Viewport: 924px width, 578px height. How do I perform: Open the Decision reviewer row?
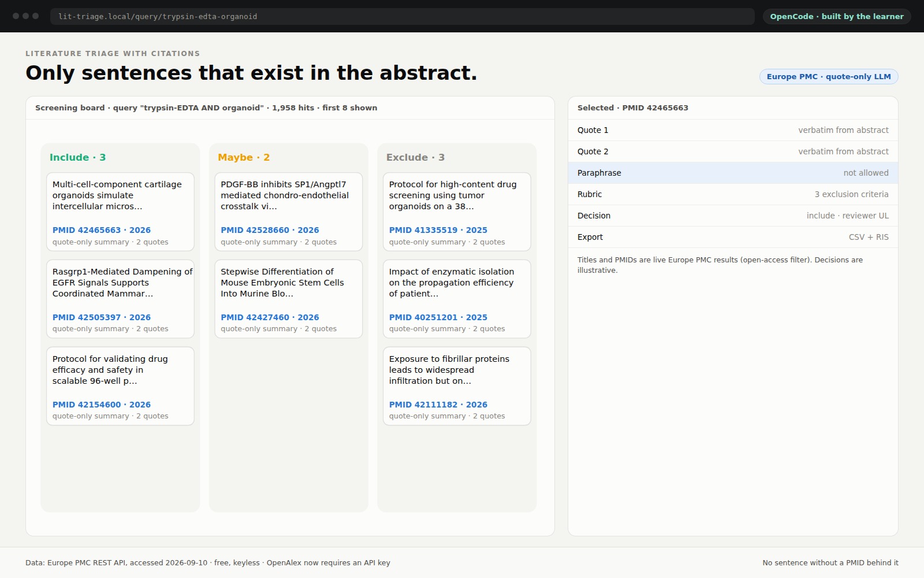[733, 216]
